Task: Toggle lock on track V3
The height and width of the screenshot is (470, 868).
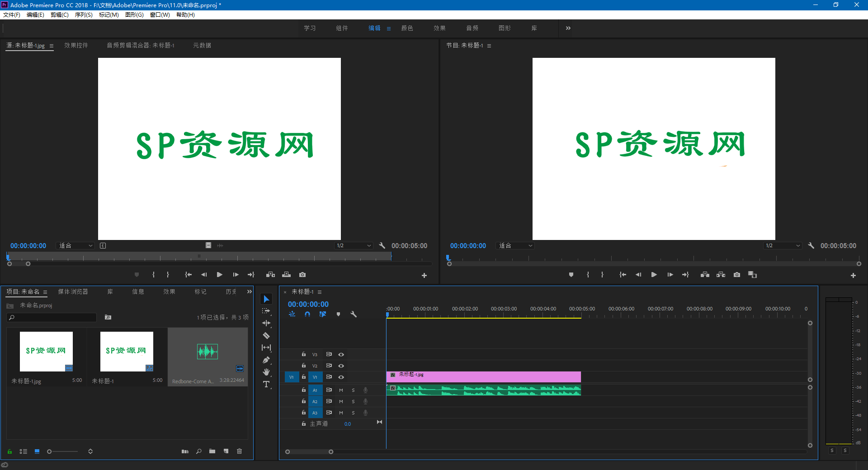Action: 304,354
